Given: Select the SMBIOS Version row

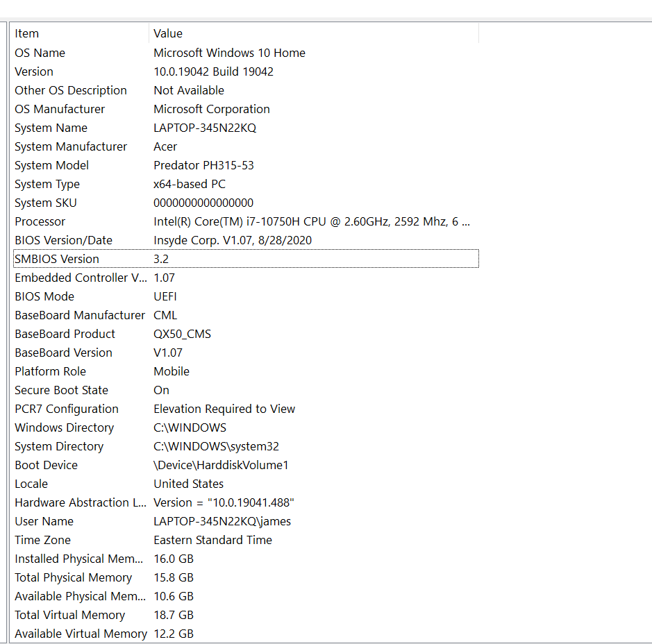Looking at the screenshot, I should coord(246,259).
